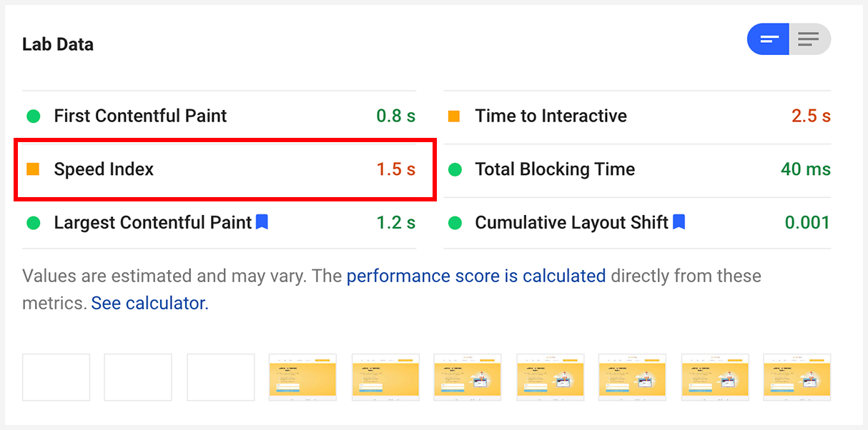This screenshot has width=868, height=430.
Task: Click the green circle beside Total Blocking Time
Action: pos(455,169)
